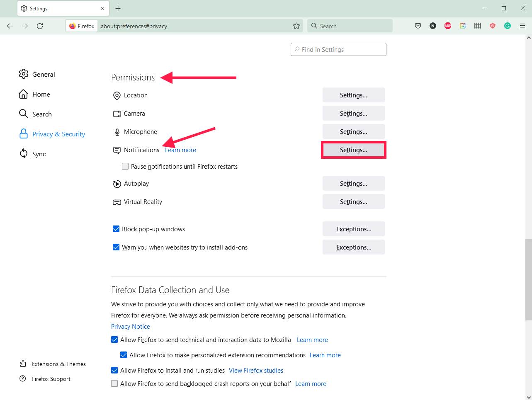Enable sending backlogged crash reports
The height and width of the screenshot is (400, 532).
[114, 383]
